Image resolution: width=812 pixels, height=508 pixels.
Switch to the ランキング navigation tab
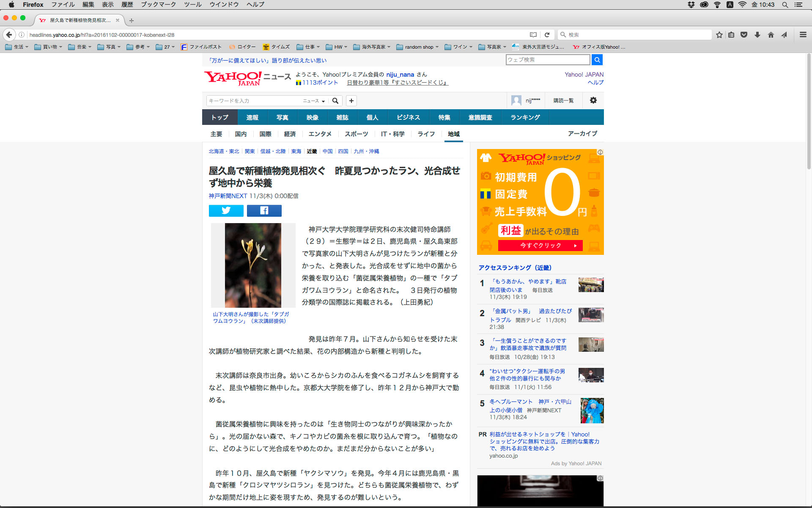[x=525, y=117]
